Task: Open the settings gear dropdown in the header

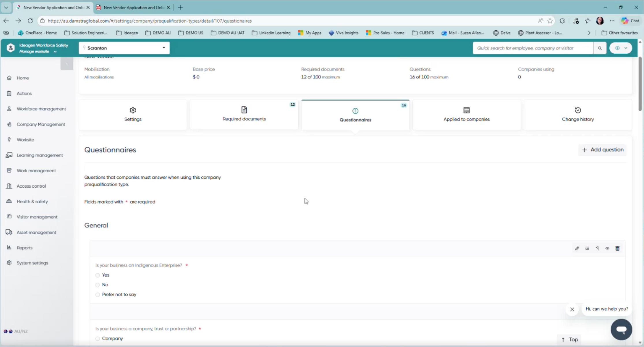Action: coord(621,48)
